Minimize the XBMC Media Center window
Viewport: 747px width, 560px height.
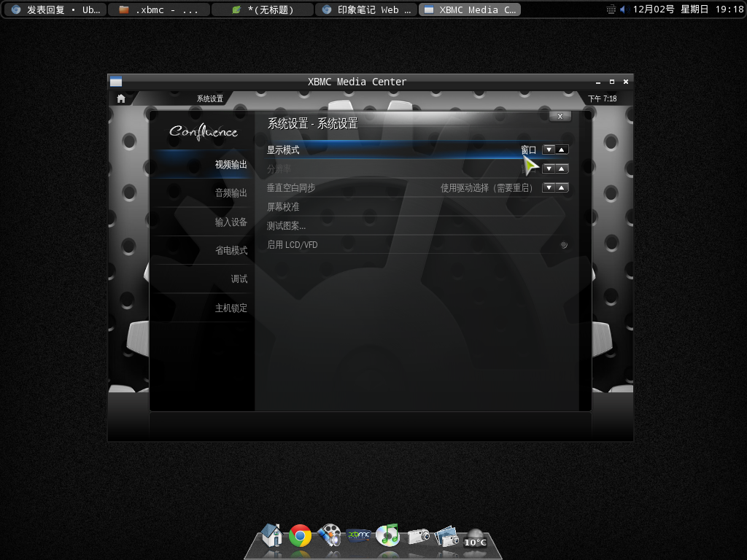pos(598,82)
